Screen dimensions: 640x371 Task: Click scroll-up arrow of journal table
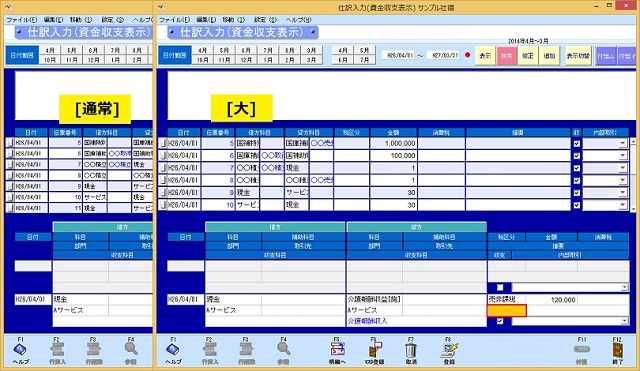(633, 142)
